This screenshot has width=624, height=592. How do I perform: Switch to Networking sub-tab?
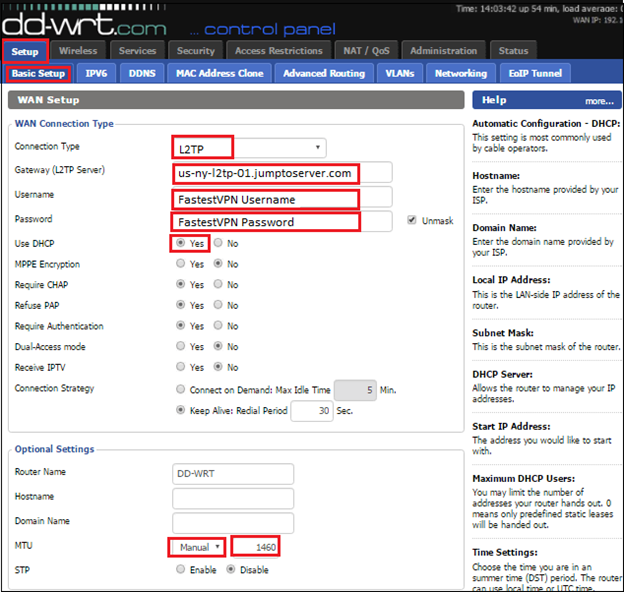461,74
